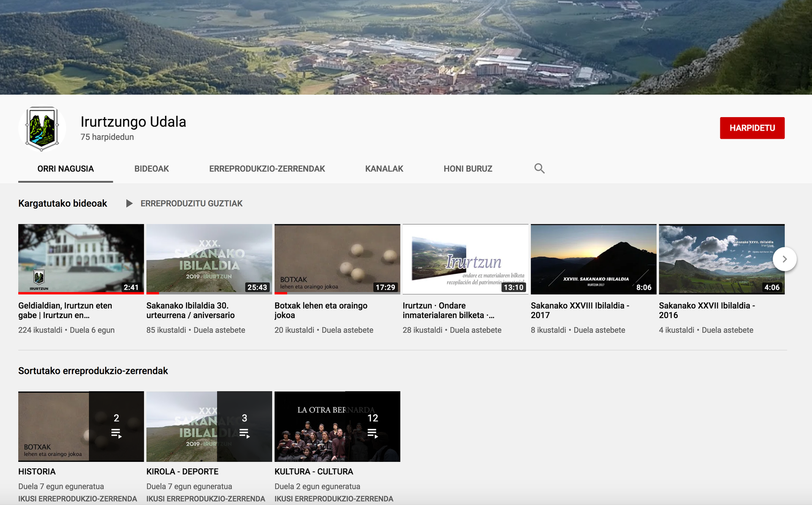This screenshot has width=812, height=505.
Task: Click IKUSI ERREPRODUKZIO-ZERRENDA under HISTORIA
Action: coord(77,499)
